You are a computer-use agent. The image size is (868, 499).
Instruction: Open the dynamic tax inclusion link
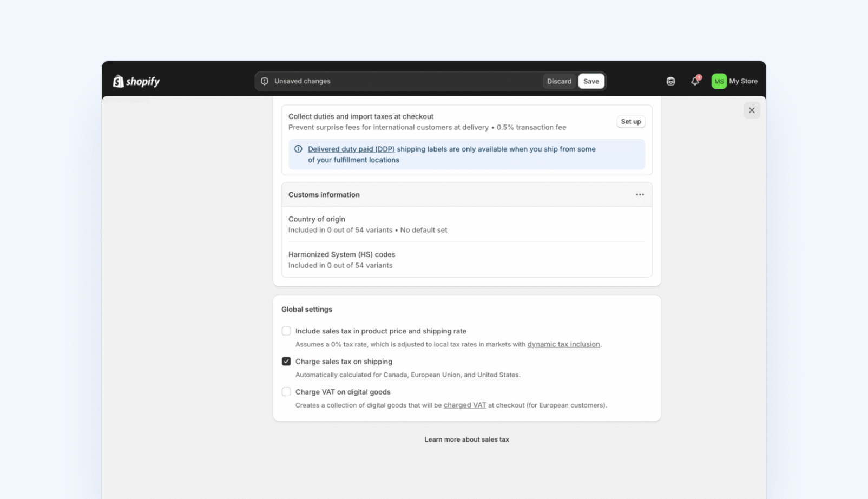pos(563,344)
